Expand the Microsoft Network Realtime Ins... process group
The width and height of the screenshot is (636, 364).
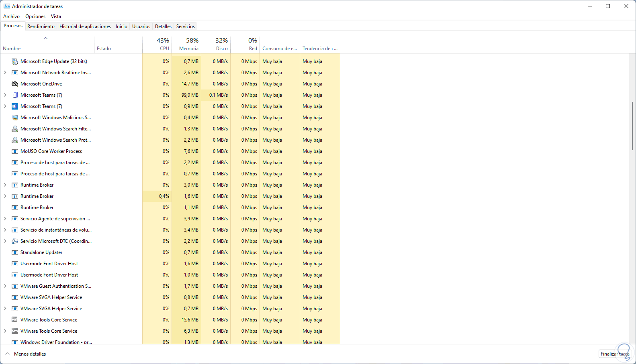click(5, 73)
